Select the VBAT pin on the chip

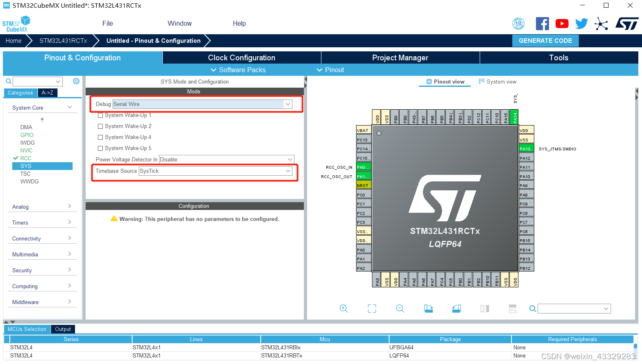pyautogui.click(x=363, y=130)
